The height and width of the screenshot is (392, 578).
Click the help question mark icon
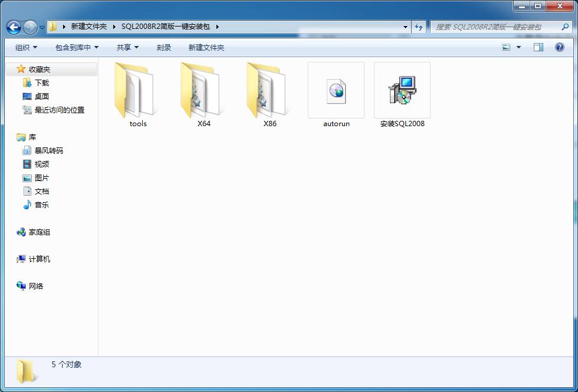tap(558, 47)
